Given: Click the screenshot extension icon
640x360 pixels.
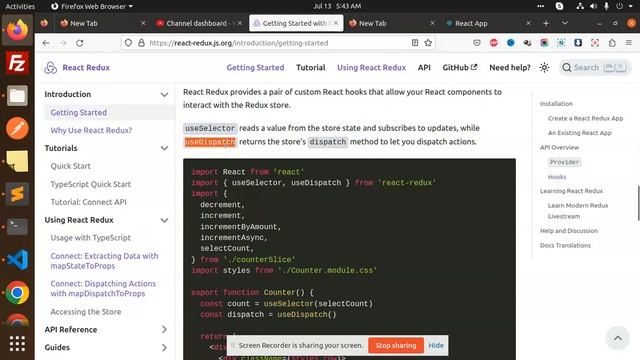Looking at the screenshot, I should (595, 43).
